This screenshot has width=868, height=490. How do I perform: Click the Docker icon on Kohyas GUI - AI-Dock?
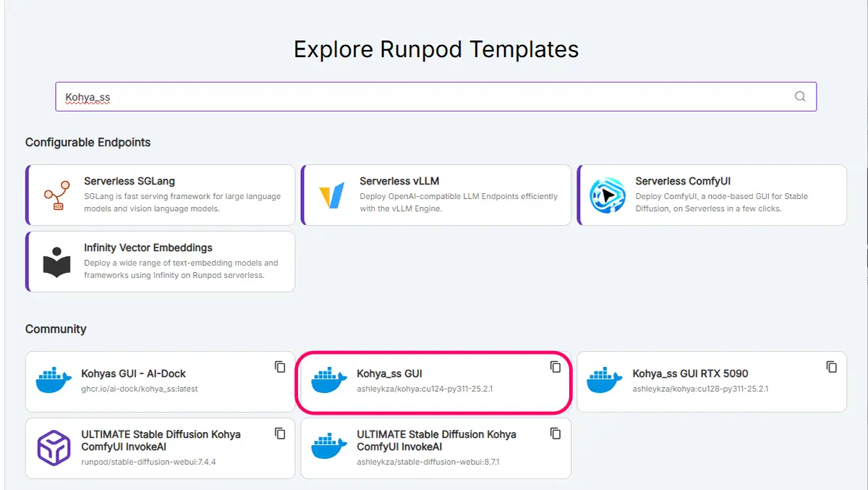pos(53,381)
